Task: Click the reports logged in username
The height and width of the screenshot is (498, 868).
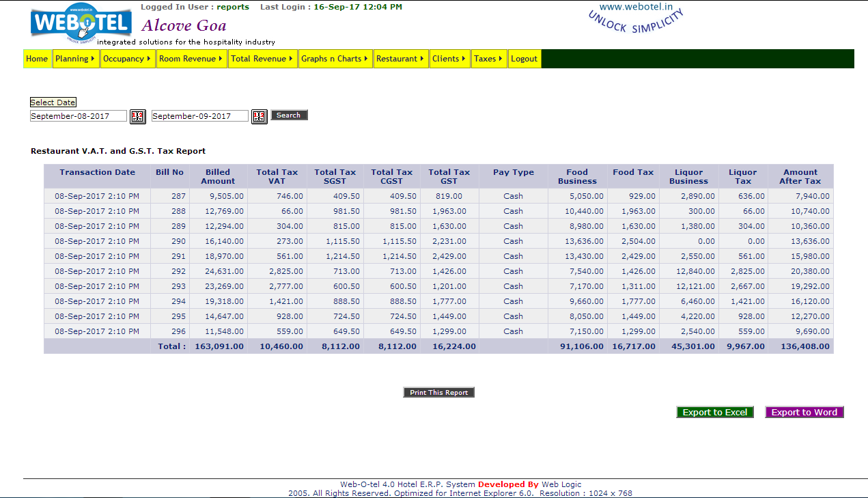Action: [x=233, y=7]
